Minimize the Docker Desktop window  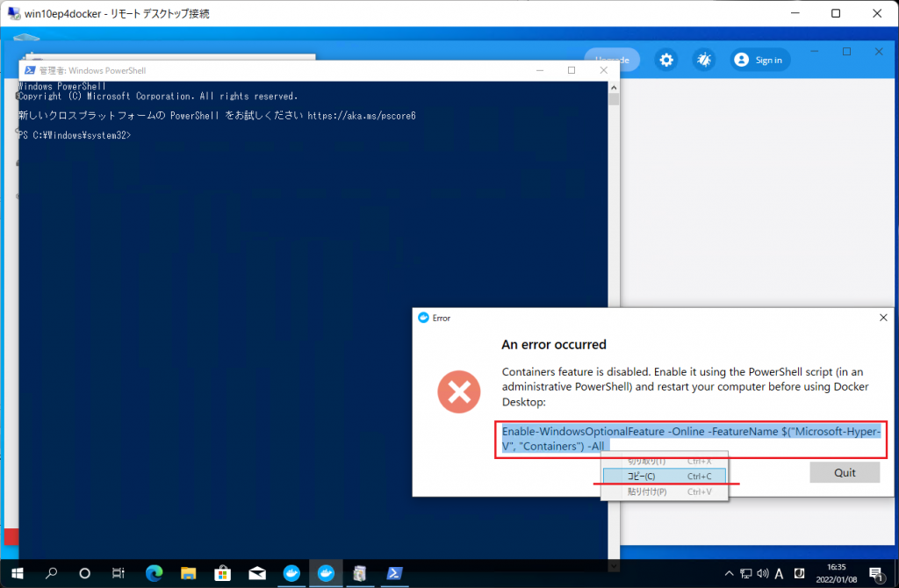point(814,52)
